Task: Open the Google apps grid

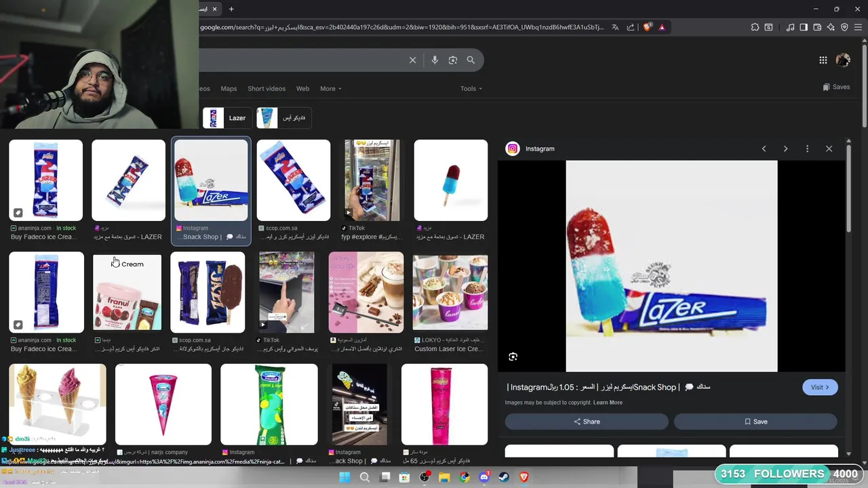Action: [823, 60]
